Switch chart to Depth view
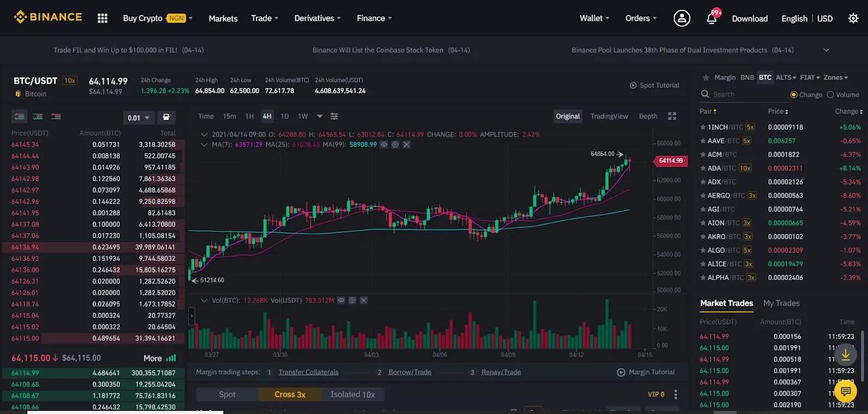Screen dimensions: 868x414 coord(648,116)
